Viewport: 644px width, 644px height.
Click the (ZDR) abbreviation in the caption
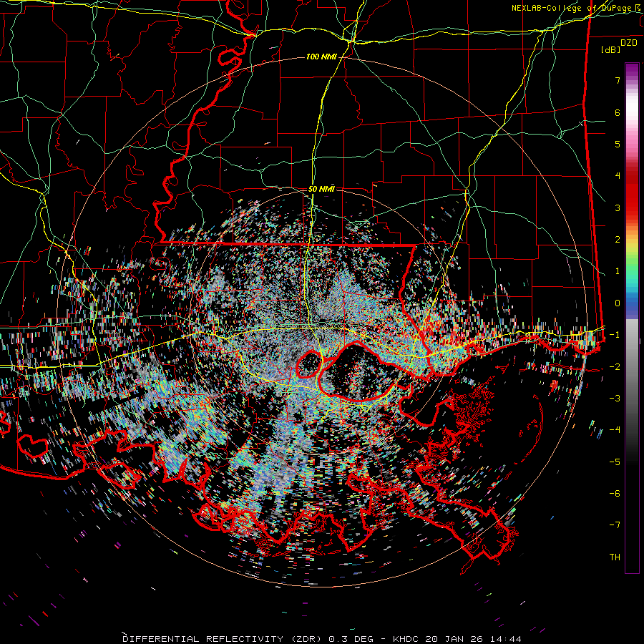pos(306,639)
